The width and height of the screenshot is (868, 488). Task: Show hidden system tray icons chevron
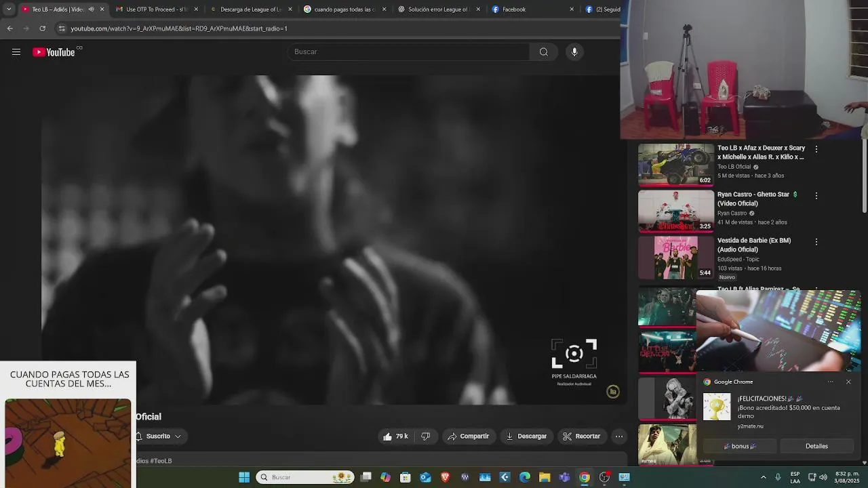click(x=763, y=477)
